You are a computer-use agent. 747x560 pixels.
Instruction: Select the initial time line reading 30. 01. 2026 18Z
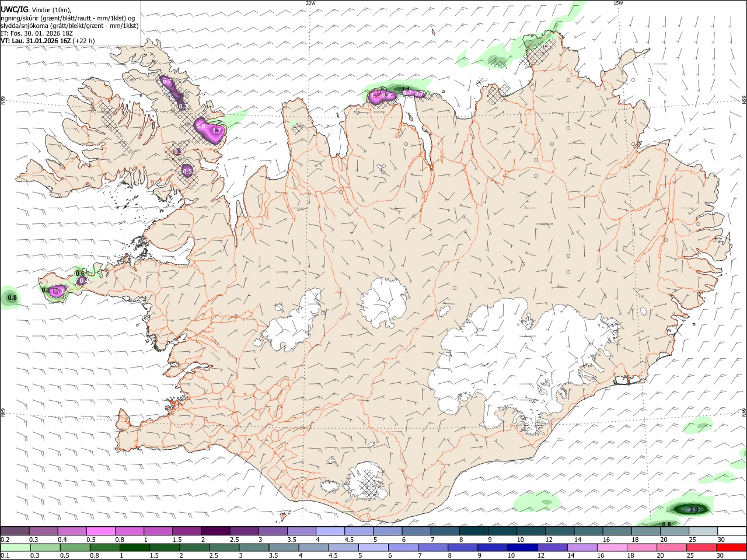(37, 33)
